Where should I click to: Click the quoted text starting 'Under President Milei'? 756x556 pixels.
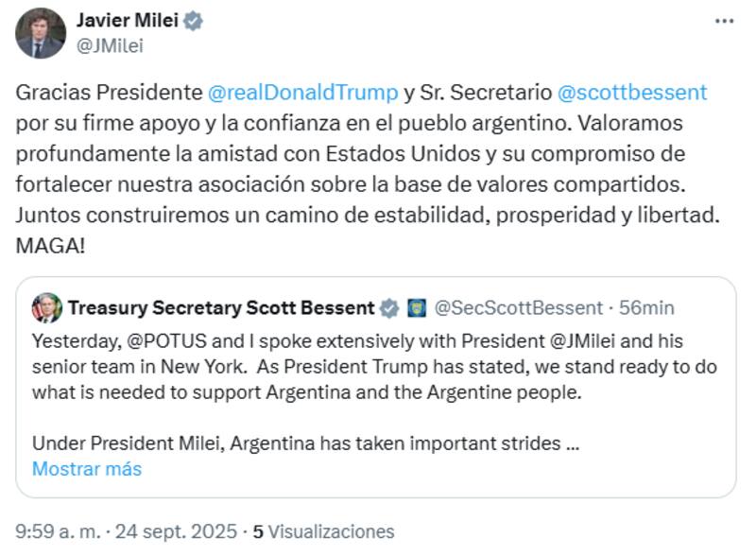304,444
